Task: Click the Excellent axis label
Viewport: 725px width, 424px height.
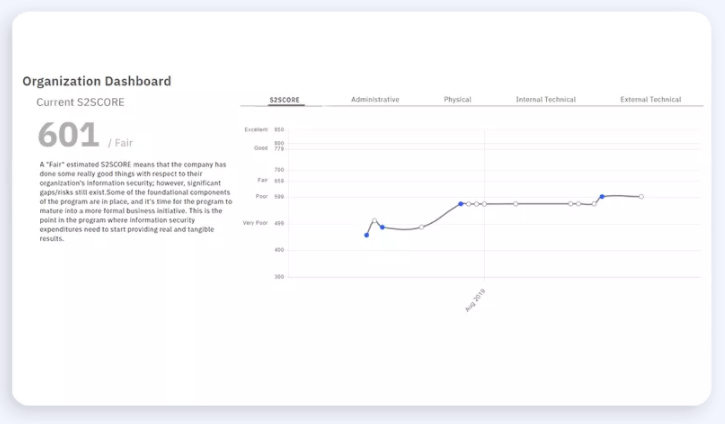Action: tap(257, 130)
